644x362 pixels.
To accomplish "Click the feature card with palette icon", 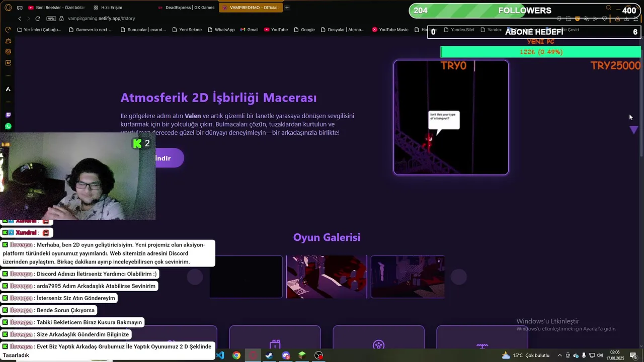I will click(378, 337).
